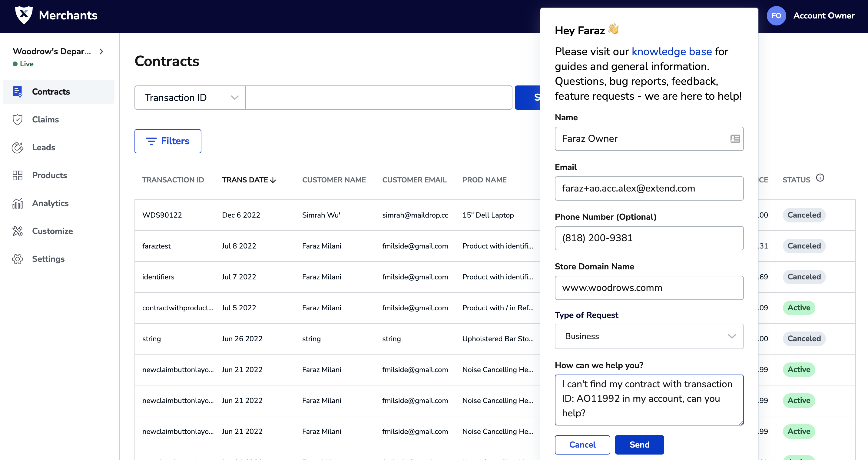This screenshot has width=868, height=460.
Task: Click the STATUS column info icon
Action: pyautogui.click(x=820, y=178)
